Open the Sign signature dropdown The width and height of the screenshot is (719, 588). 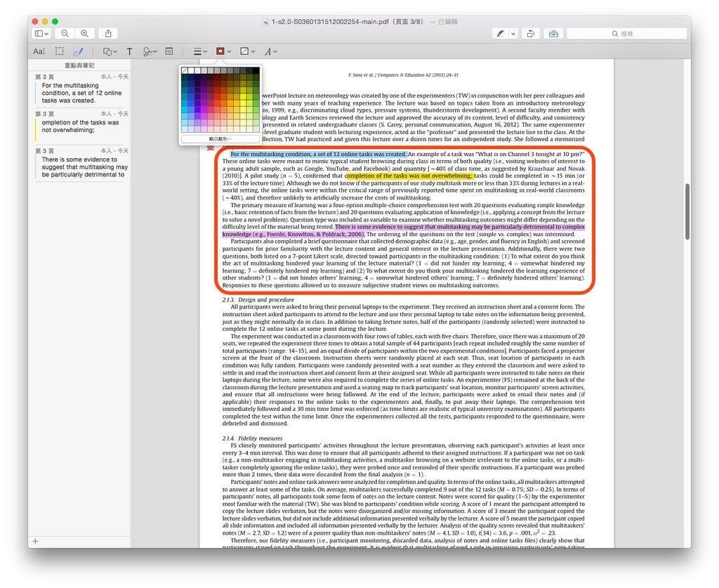coord(150,51)
